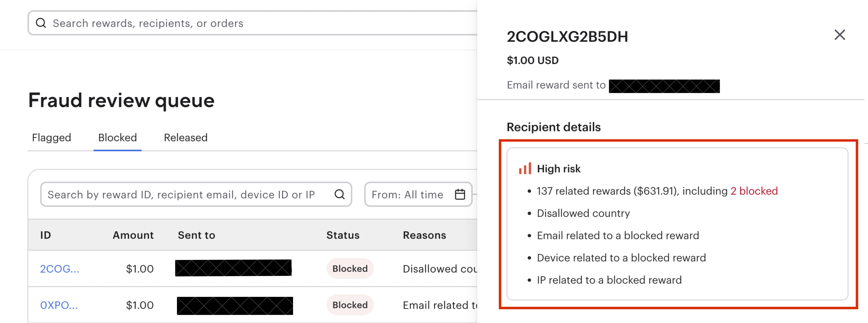
Task: Click the Status column header
Action: [343, 235]
